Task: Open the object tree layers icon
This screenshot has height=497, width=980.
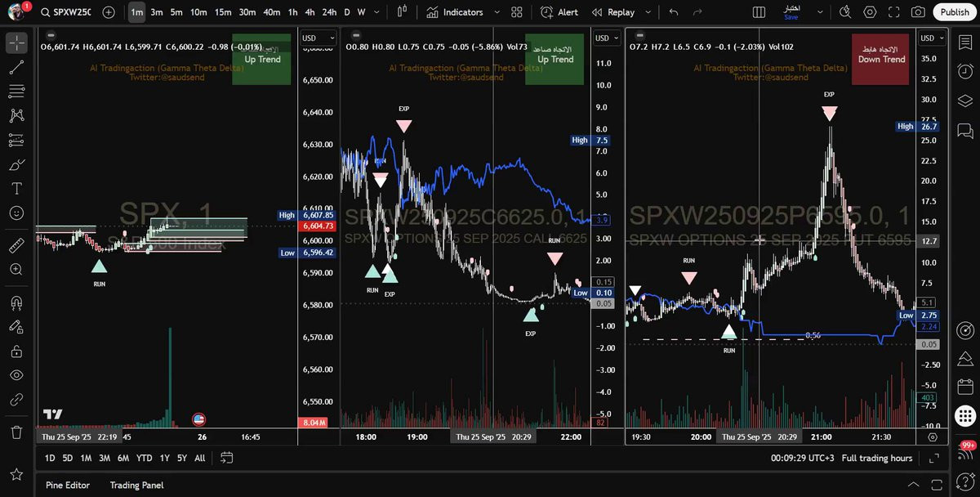Action: tap(964, 100)
